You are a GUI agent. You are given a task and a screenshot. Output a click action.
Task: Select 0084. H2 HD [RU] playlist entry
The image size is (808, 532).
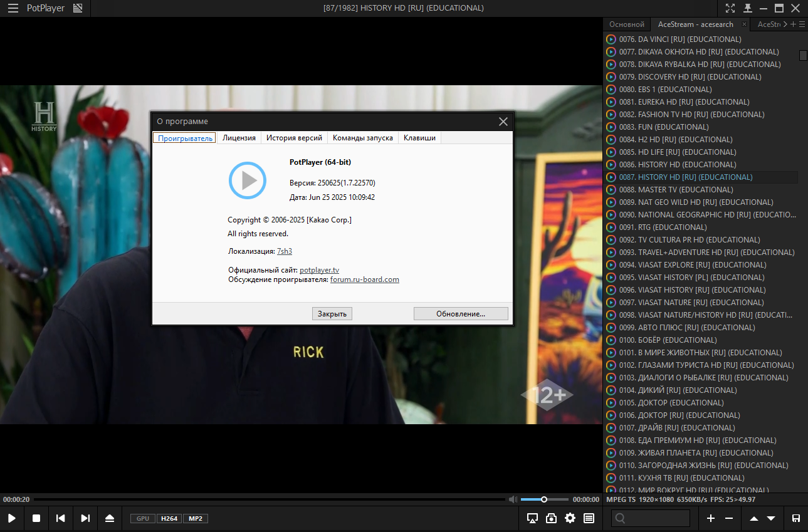pos(701,140)
